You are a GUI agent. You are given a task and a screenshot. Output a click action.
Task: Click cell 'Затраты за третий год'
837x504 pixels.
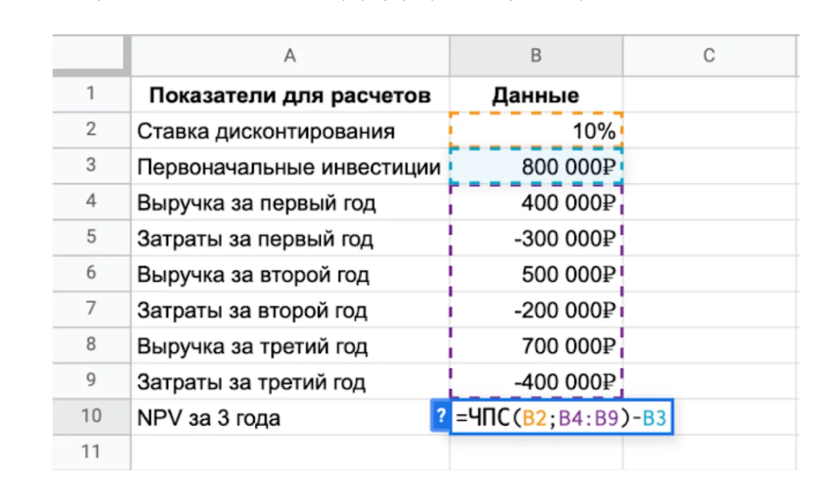click(290, 381)
